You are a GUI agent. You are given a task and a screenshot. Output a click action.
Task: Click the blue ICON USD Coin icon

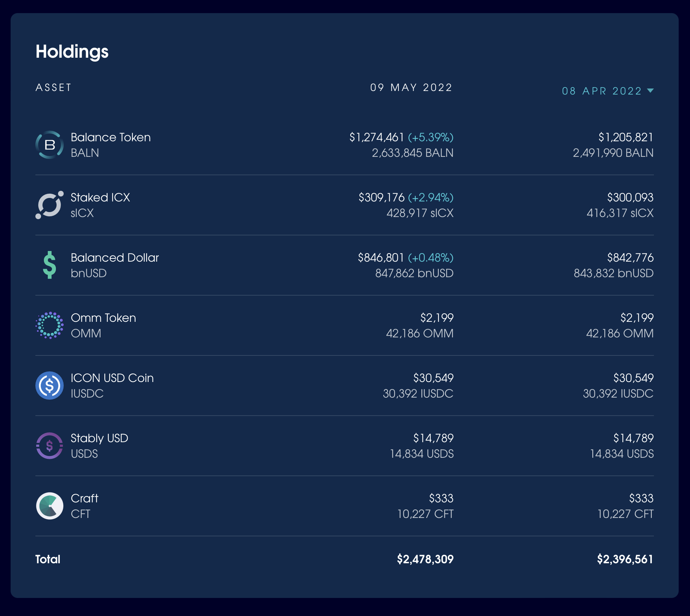click(x=50, y=386)
